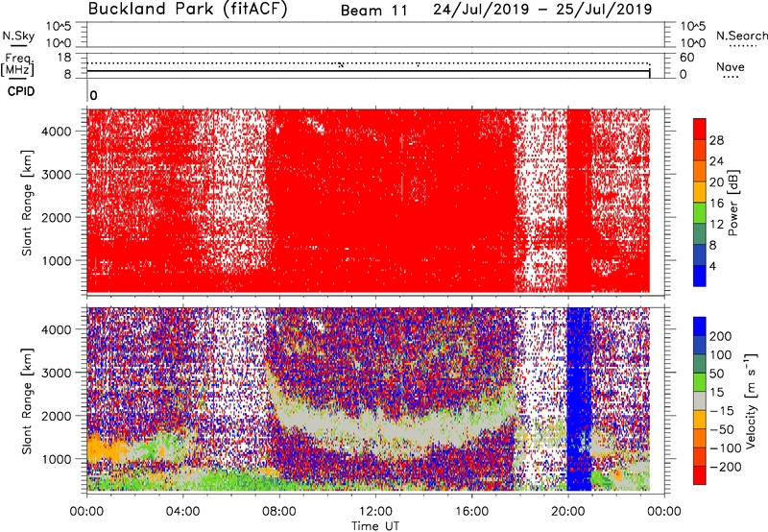Click the '18' frequency tick label
This screenshot has width=768, height=532.
coord(64,58)
